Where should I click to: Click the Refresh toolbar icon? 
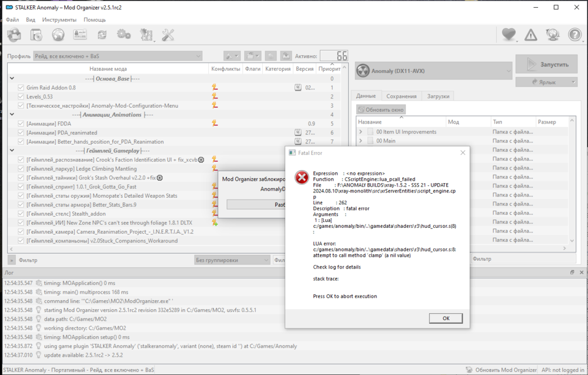point(102,35)
